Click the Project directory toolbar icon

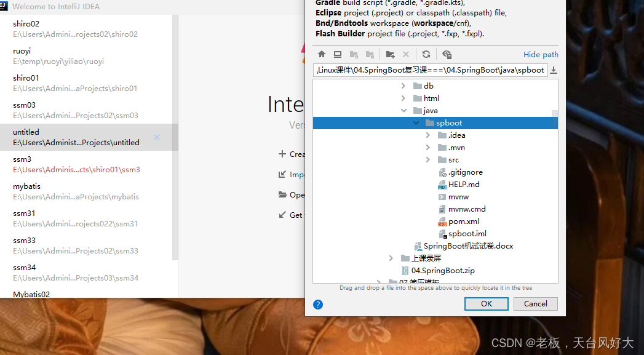coord(354,54)
